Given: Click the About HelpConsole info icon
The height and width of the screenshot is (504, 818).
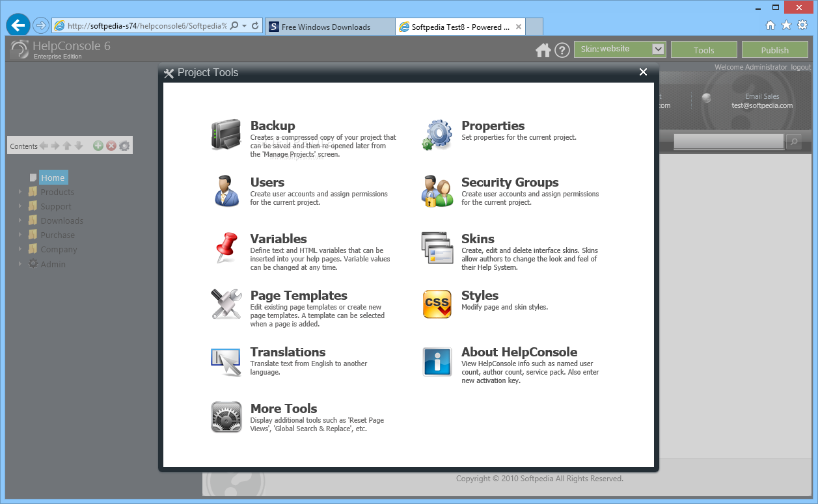Looking at the screenshot, I should (437, 361).
